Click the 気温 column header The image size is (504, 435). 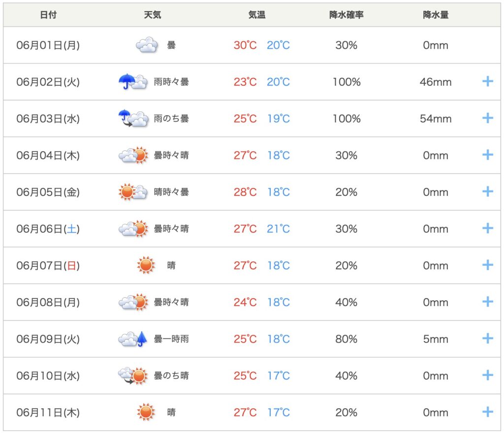coord(257,15)
